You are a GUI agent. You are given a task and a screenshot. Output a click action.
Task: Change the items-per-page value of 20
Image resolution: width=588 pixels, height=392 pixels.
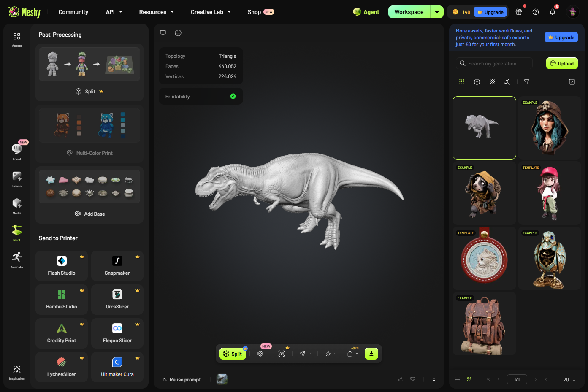click(x=569, y=379)
